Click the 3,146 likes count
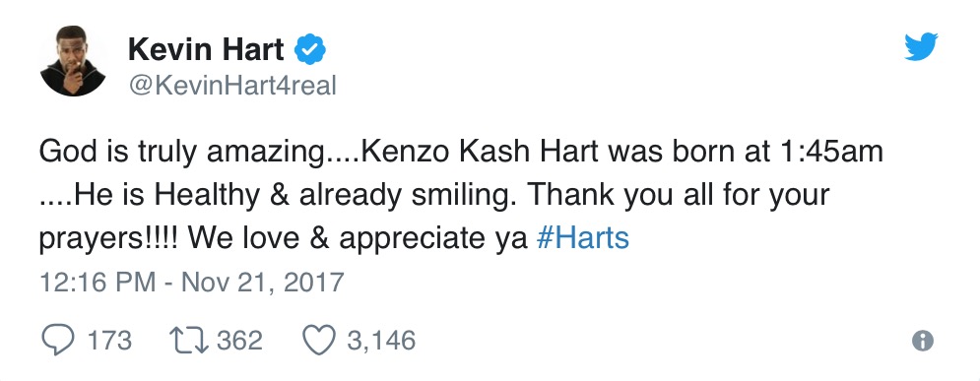This screenshot has width=980, height=381. [x=381, y=341]
